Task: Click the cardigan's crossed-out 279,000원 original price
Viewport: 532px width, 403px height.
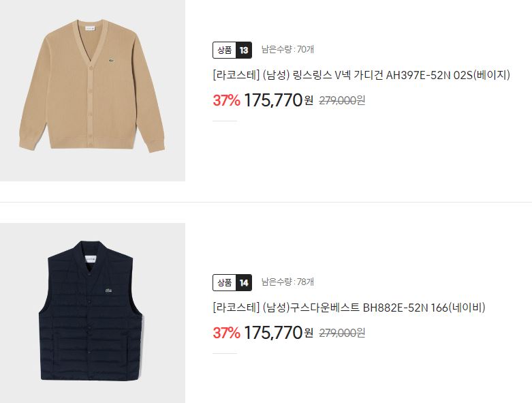Action: tap(342, 100)
